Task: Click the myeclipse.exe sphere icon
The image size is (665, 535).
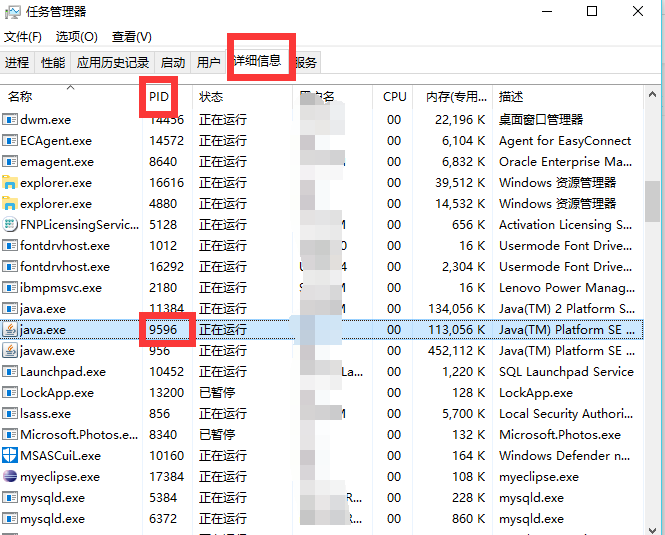Action: click(10, 476)
